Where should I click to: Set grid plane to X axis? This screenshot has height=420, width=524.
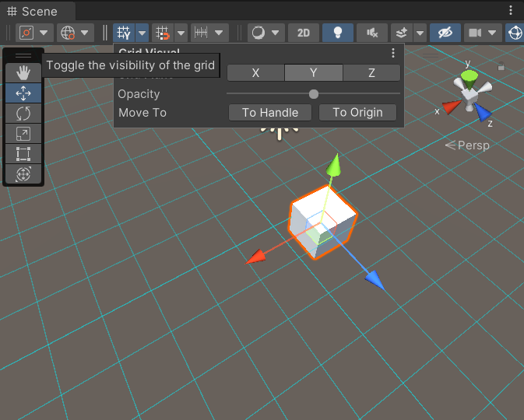click(255, 73)
